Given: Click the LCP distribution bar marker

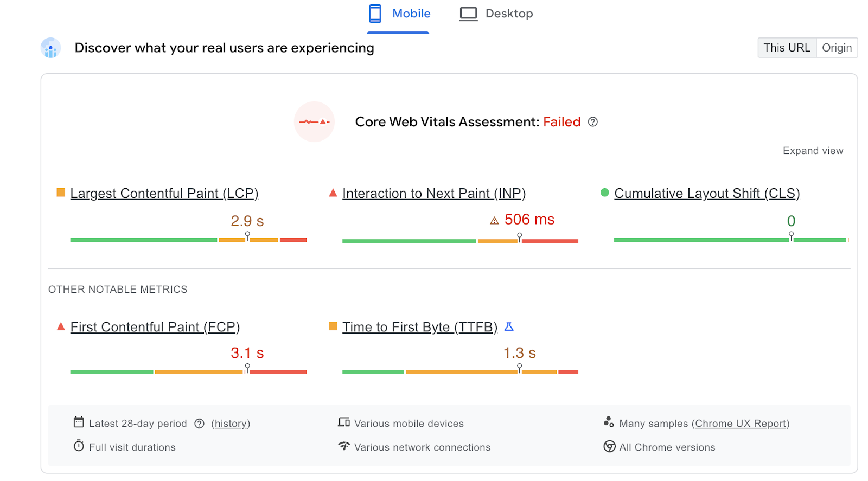Looking at the screenshot, I should point(247,236).
